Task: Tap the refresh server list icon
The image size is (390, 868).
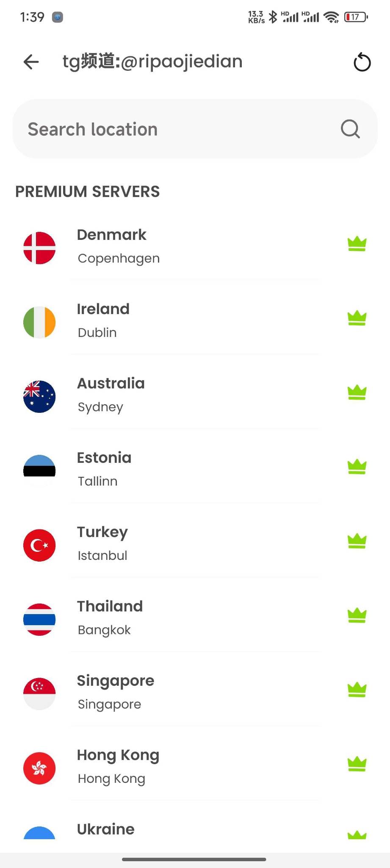Action: tap(362, 62)
